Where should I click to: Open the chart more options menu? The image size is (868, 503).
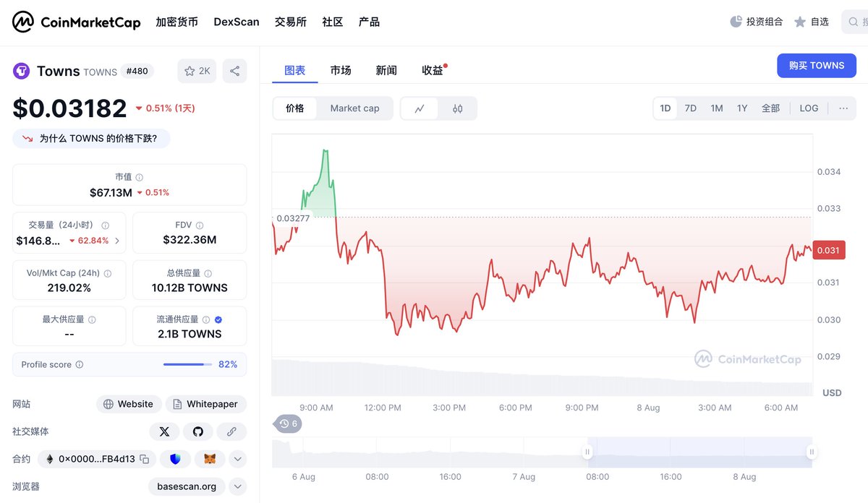843,108
